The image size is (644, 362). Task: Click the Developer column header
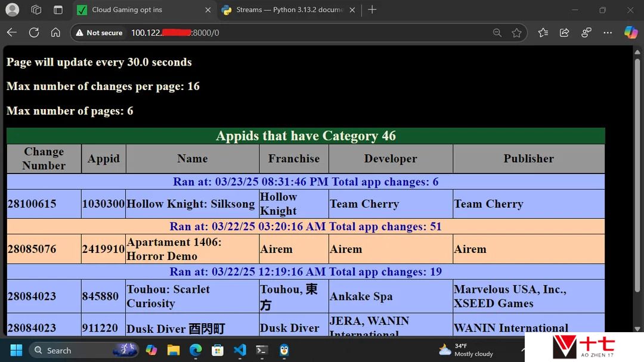click(391, 159)
